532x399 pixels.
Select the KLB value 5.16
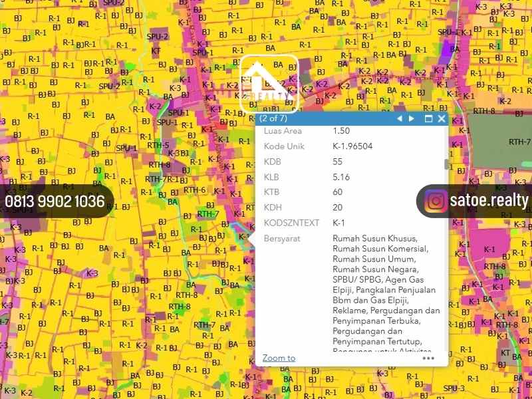coord(341,177)
